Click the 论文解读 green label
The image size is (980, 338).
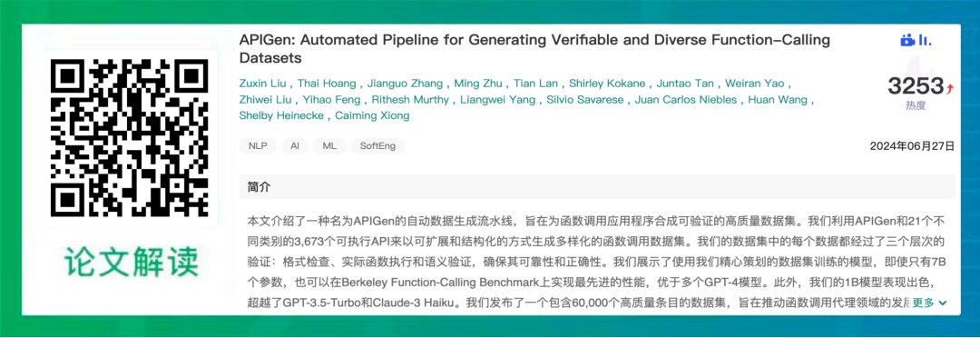[132, 262]
